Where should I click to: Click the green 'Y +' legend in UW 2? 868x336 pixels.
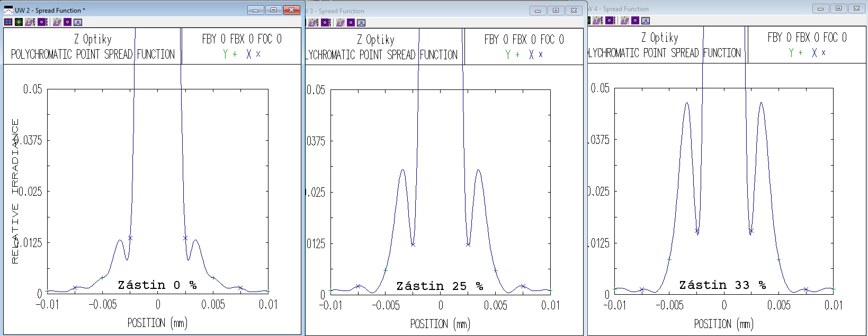point(230,54)
